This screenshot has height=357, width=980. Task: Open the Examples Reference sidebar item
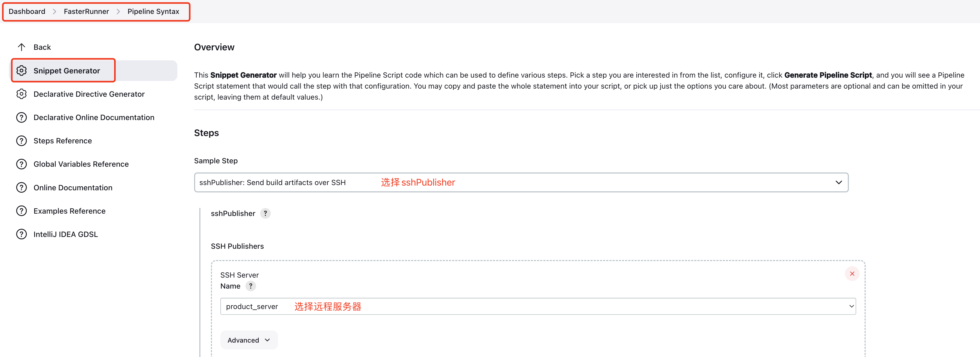[x=69, y=211]
